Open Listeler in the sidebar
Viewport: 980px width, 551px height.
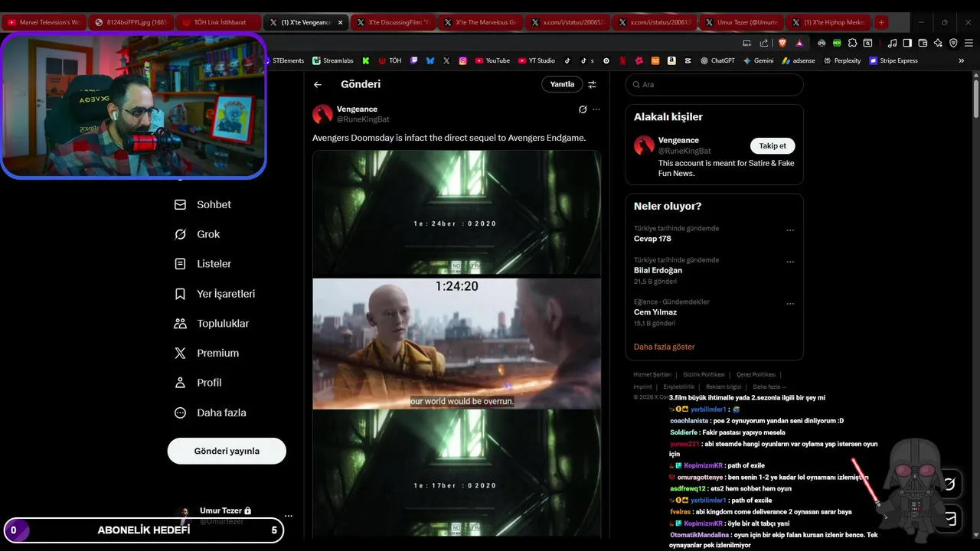point(203,264)
